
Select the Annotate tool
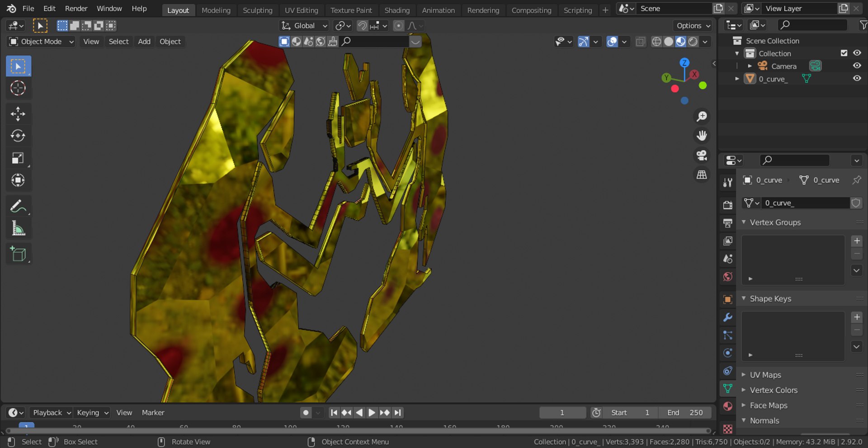[x=18, y=206]
